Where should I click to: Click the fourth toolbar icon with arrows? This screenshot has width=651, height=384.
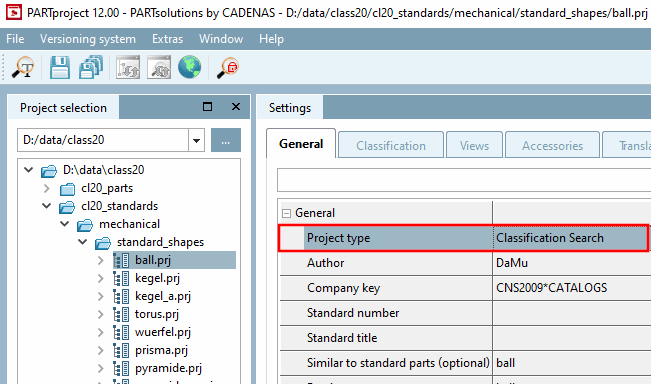(x=128, y=67)
